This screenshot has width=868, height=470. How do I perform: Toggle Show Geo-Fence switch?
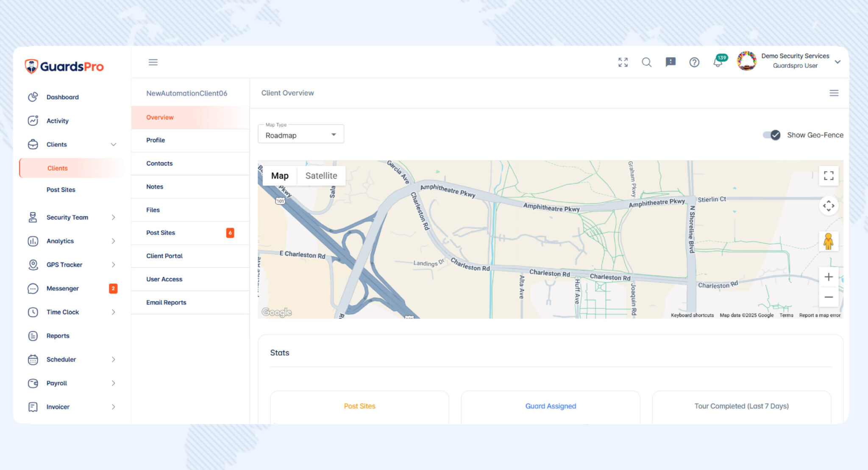click(x=771, y=135)
